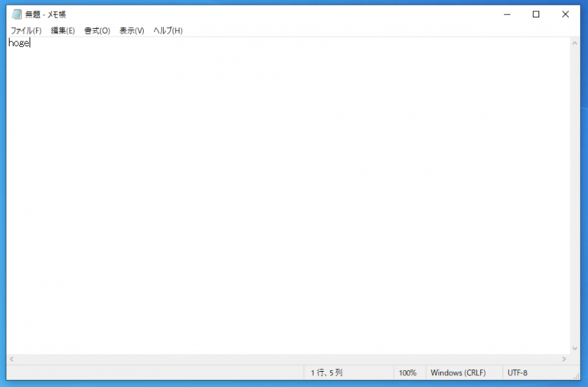Hit the horizontal scrollbar right arrow
Screen dimensions: 588x387
click(564, 359)
